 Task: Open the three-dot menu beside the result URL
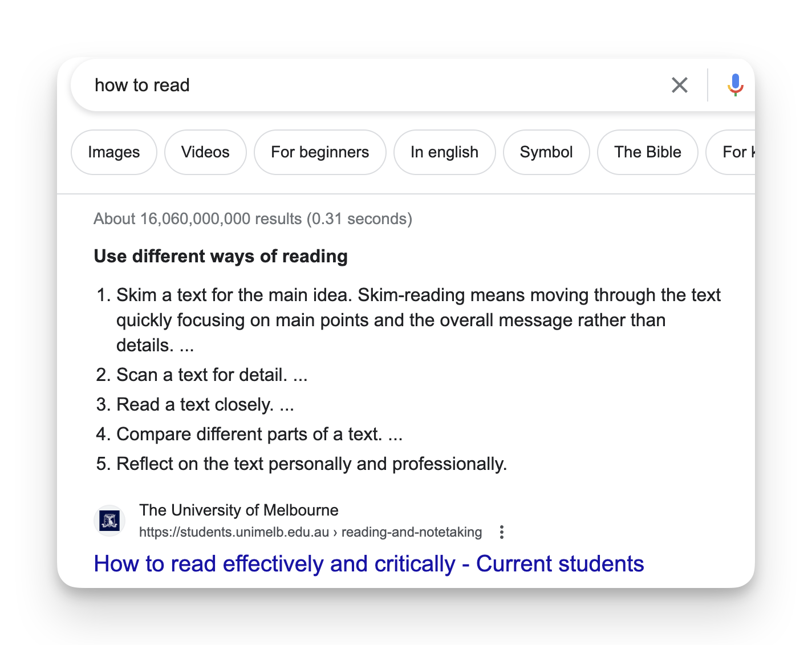point(501,532)
